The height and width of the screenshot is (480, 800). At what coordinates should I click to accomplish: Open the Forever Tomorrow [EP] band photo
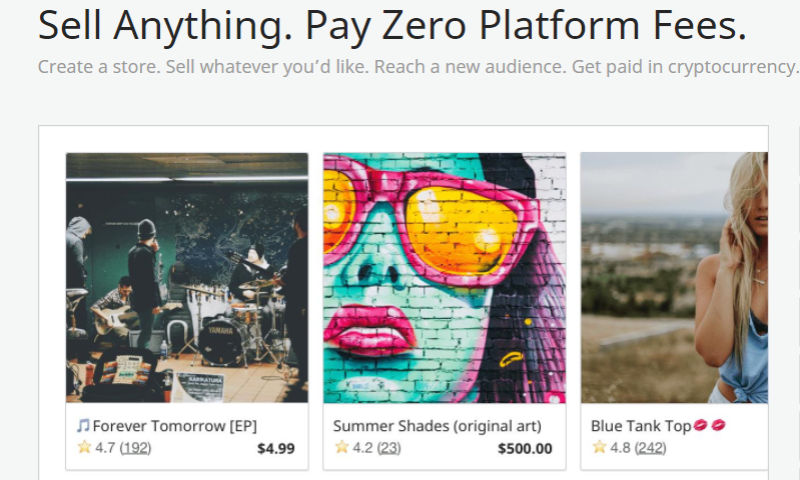pos(187,278)
